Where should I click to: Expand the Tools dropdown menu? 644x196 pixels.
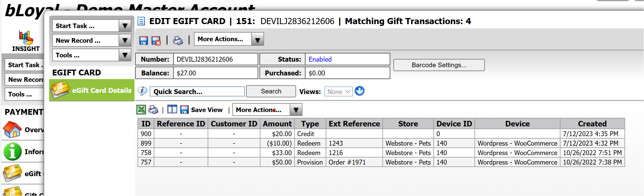125,55
